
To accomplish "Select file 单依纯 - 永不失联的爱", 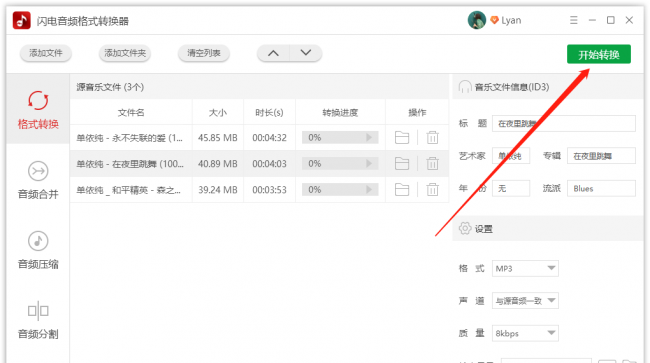I will pos(129,138).
